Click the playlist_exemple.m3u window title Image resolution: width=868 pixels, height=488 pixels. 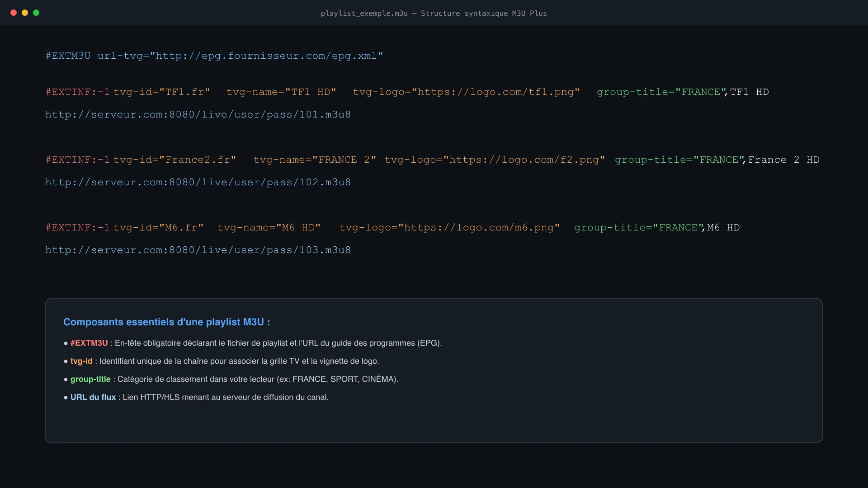(x=434, y=14)
